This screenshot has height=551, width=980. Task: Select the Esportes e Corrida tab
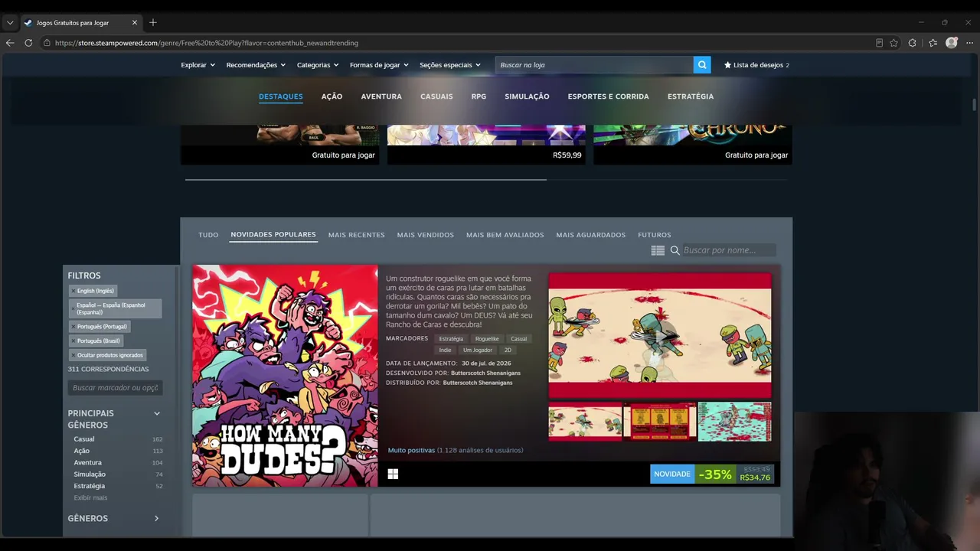click(x=608, y=96)
